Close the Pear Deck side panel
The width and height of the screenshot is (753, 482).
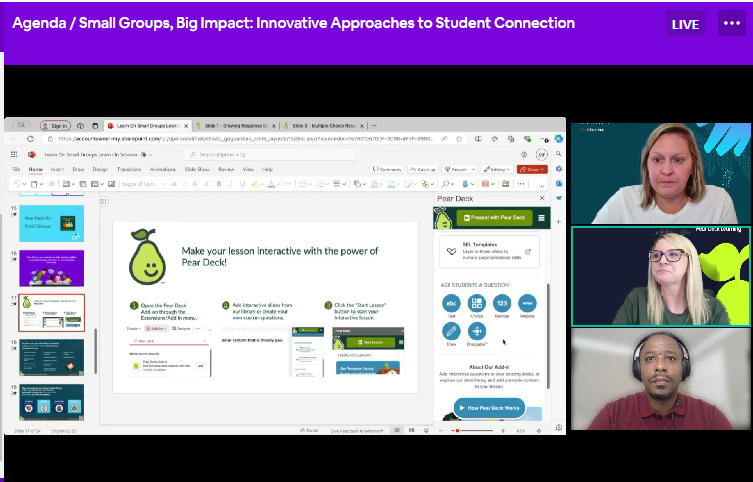542,198
